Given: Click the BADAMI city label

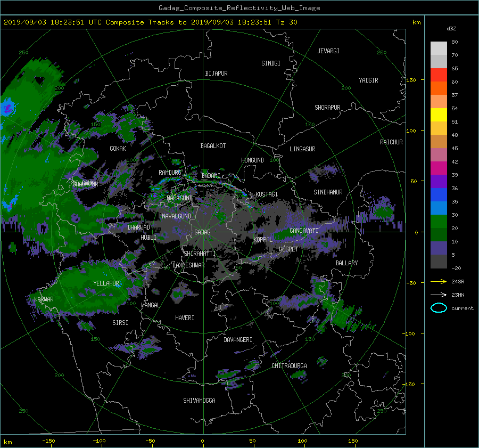Looking at the screenshot, I should point(211,176).
